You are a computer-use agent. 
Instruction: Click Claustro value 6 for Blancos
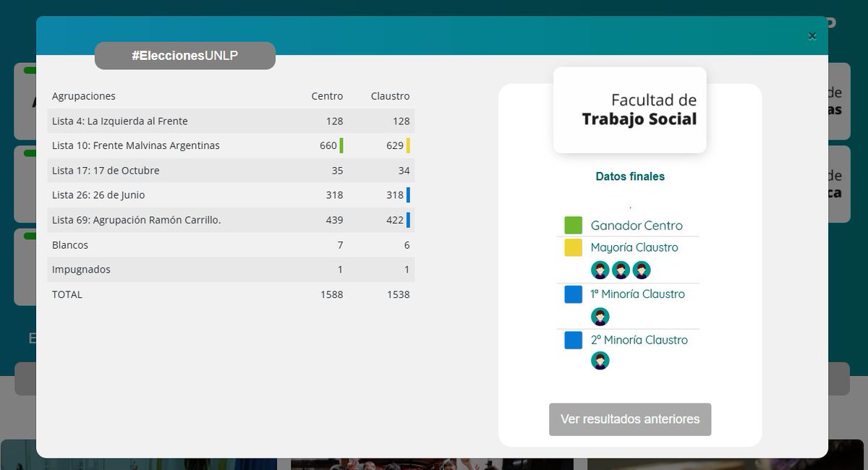coord(407,245)
